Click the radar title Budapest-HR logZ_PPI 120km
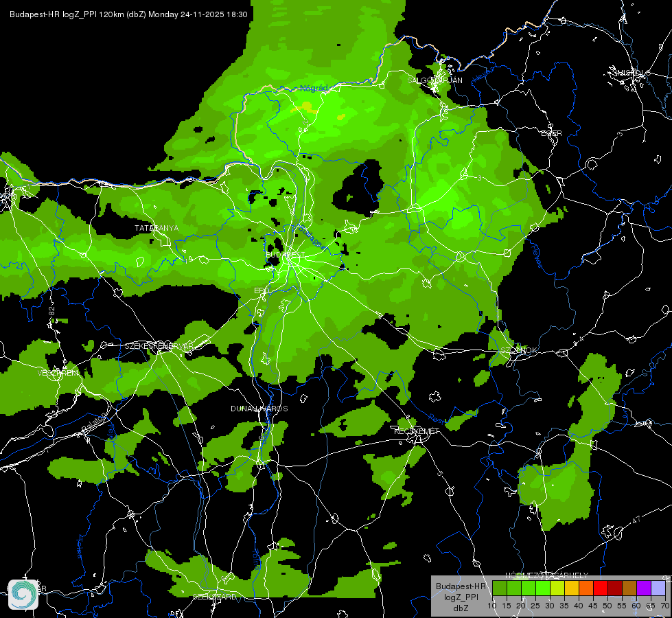Image resolution: width=672 pixels, height=618 pixels. coord(67,14)
